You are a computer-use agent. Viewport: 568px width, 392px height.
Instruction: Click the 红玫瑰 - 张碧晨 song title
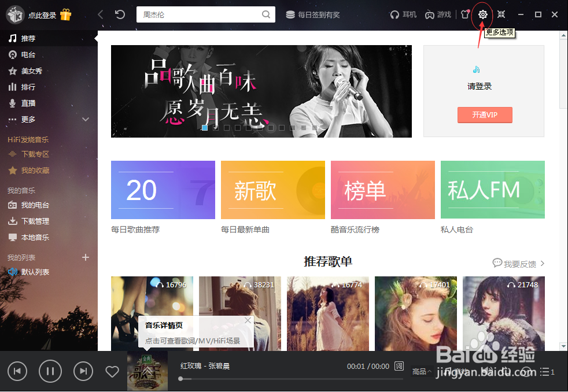pos(205,366)
